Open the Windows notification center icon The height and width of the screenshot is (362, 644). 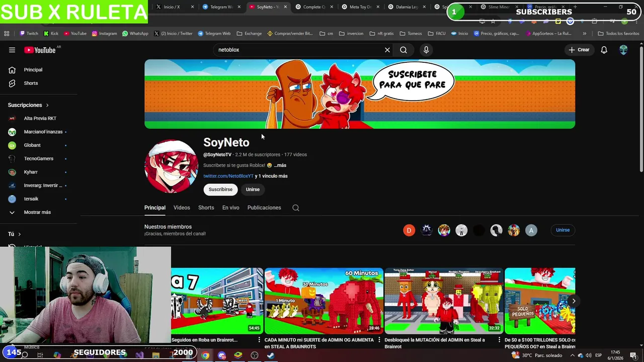pyautogui.click(x=633, y=355)
